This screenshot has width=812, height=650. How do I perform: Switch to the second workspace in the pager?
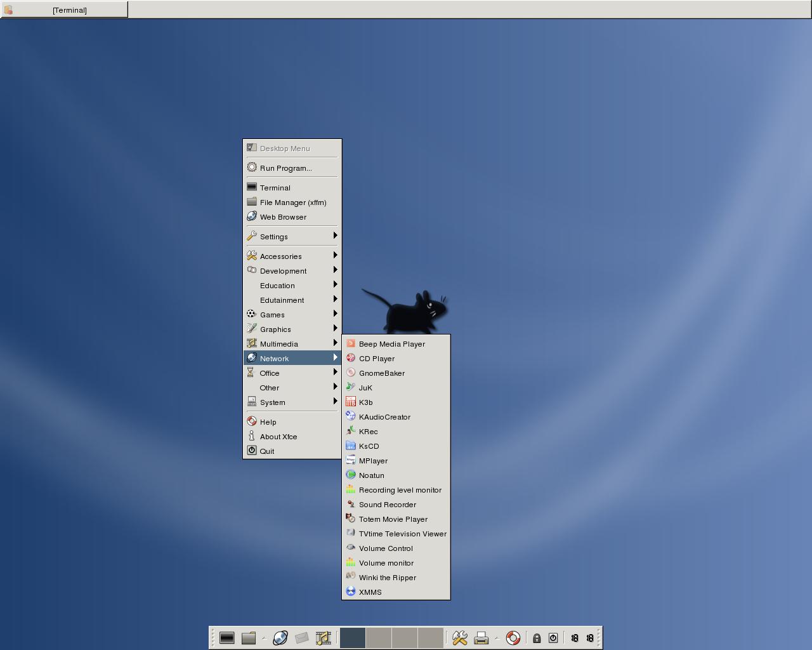(x=379, y=638)
